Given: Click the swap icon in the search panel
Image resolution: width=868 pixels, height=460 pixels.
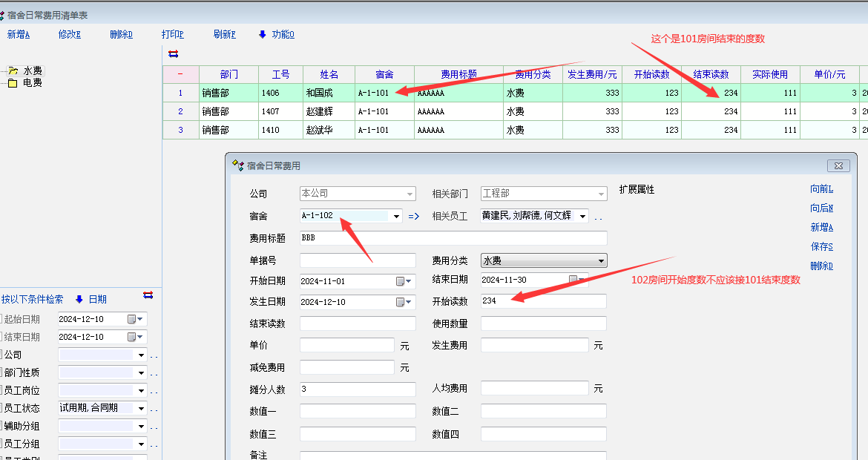Looking at the screenshot, I should coord(148,295).
